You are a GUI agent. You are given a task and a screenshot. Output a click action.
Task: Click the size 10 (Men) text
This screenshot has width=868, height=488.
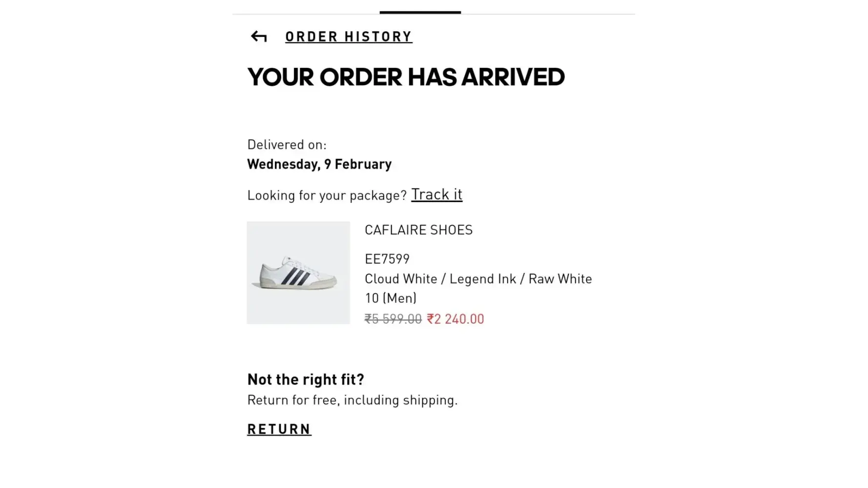(391, 298)
